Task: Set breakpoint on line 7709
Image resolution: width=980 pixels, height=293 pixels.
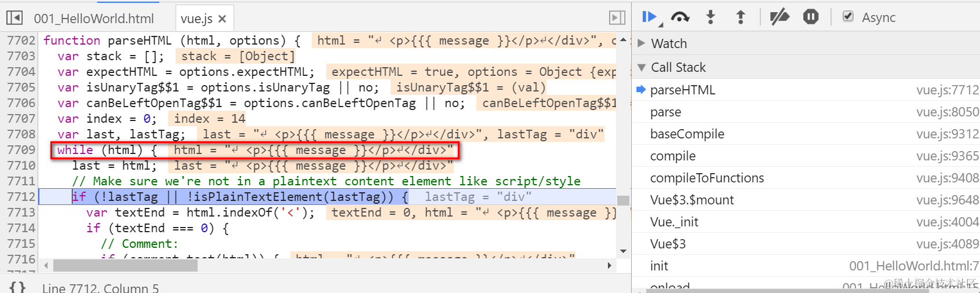Action: click(x=21, y=150)
